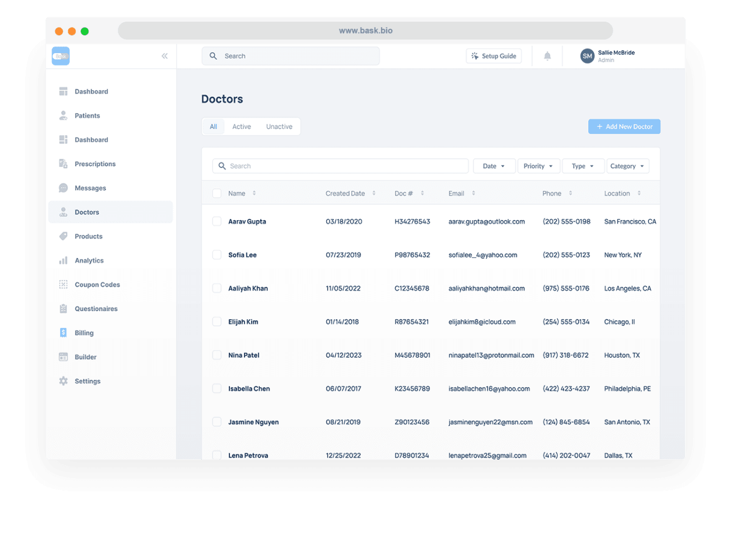This screenshot has height=560, width=732.
Task: Open the Messages chat bubble icon
Action: [x=63, y=188]
